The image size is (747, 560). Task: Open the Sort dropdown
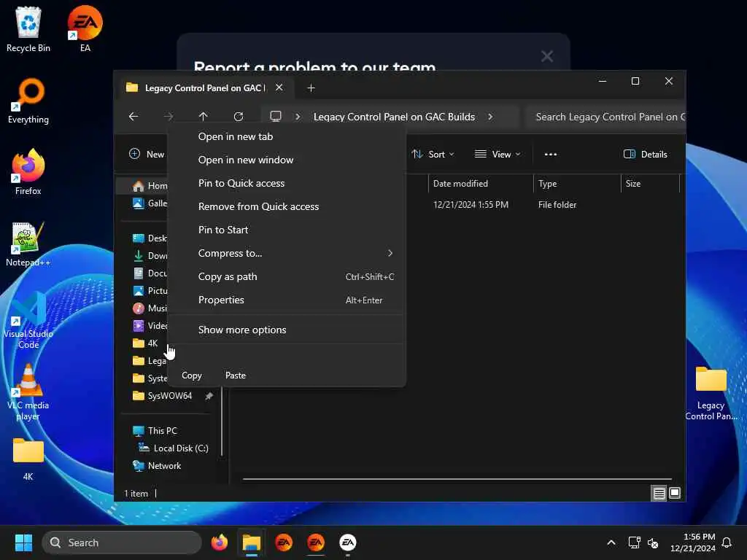click(433, 155)
